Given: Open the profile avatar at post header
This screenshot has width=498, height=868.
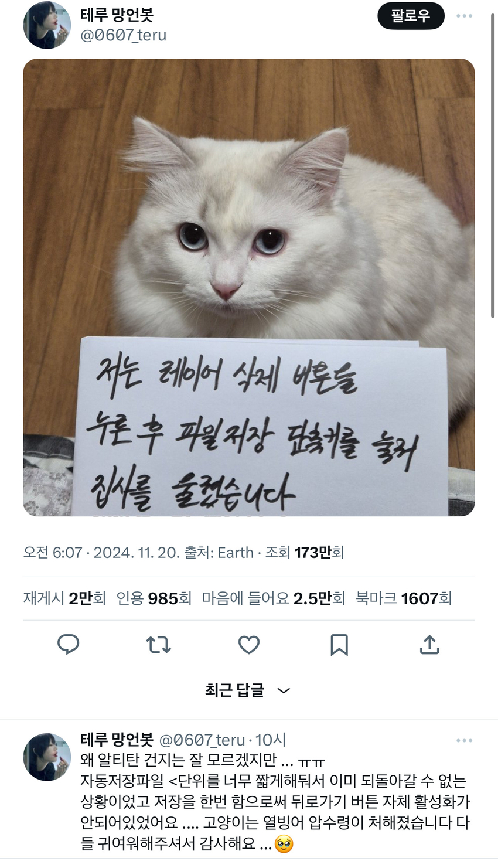Looking at the screenshot, I should tap(47, 25).
